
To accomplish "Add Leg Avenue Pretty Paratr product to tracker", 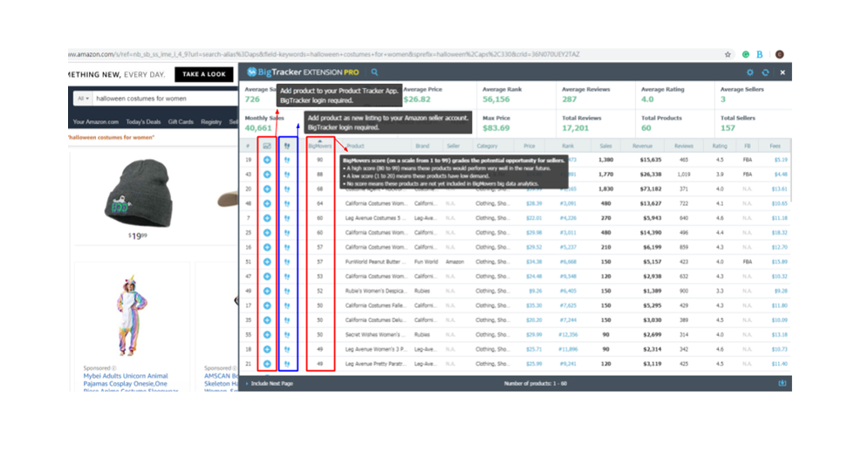I will (x=267, y=364).
